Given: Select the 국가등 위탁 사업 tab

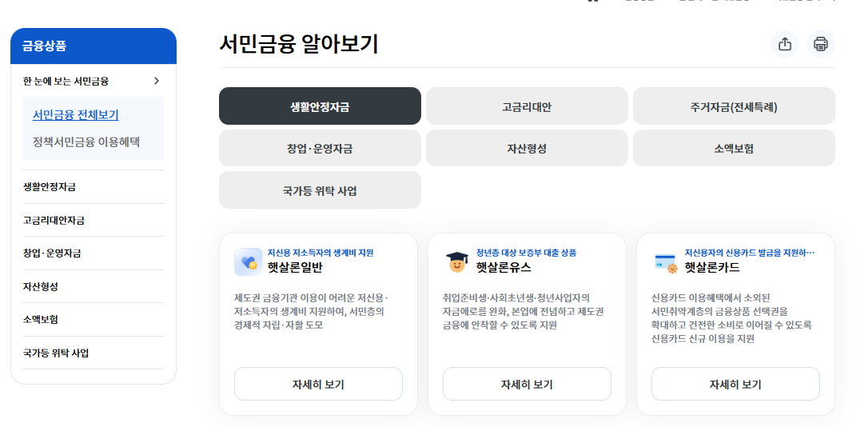Looking at the screenshot, I should point(320,190).
